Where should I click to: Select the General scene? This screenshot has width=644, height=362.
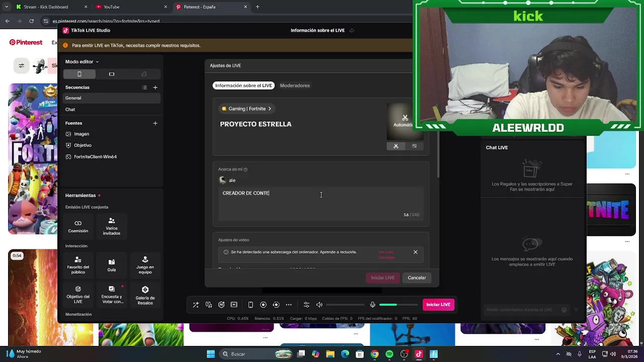click(x=112, y=98)
